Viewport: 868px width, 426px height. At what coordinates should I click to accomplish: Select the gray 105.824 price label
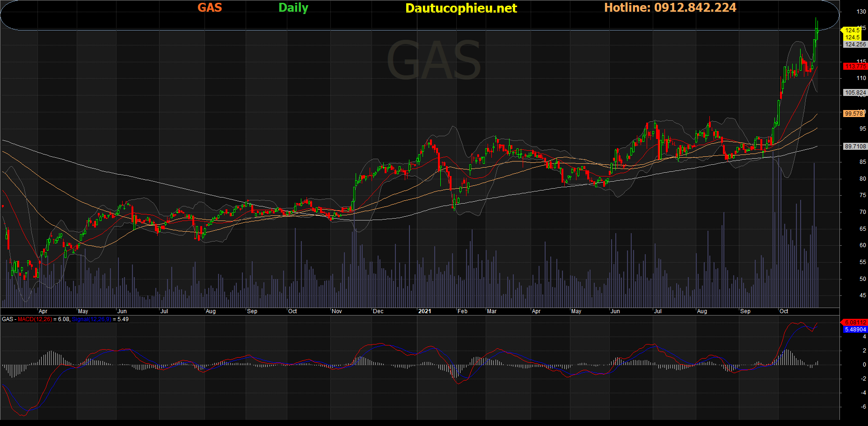tap(855, 93)
